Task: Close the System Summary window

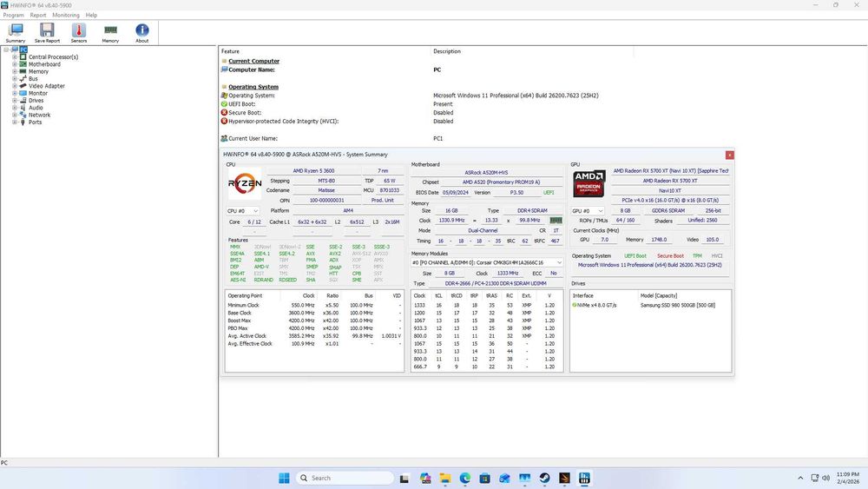Action: click(x=730, y=155)
